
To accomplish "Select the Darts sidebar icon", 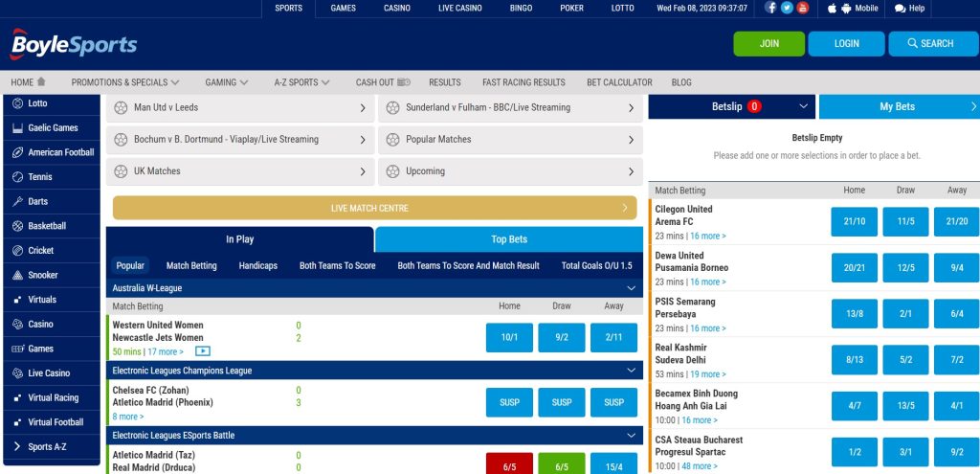I will tap(17, 201).
